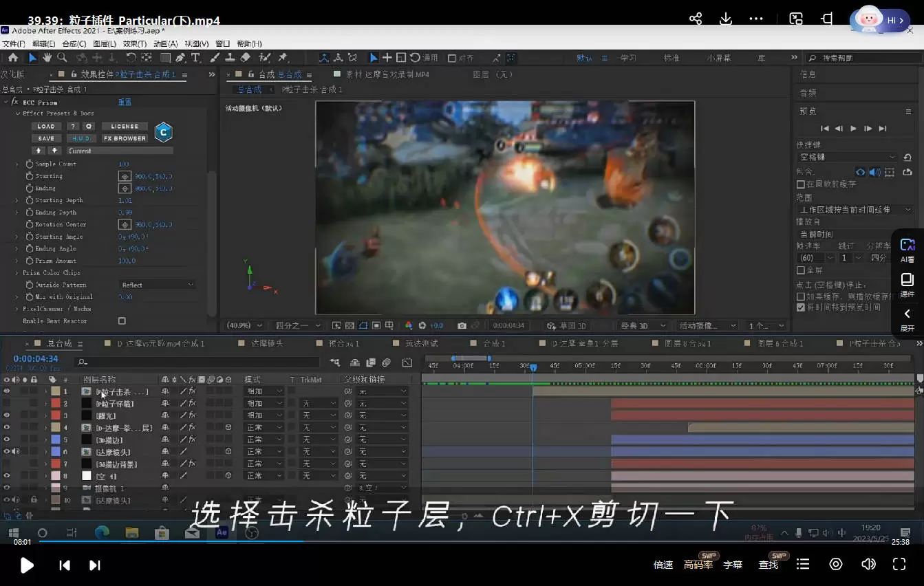Activate the Rectangle shape tool
Screen dimensions: 924x586
(165, 58)
